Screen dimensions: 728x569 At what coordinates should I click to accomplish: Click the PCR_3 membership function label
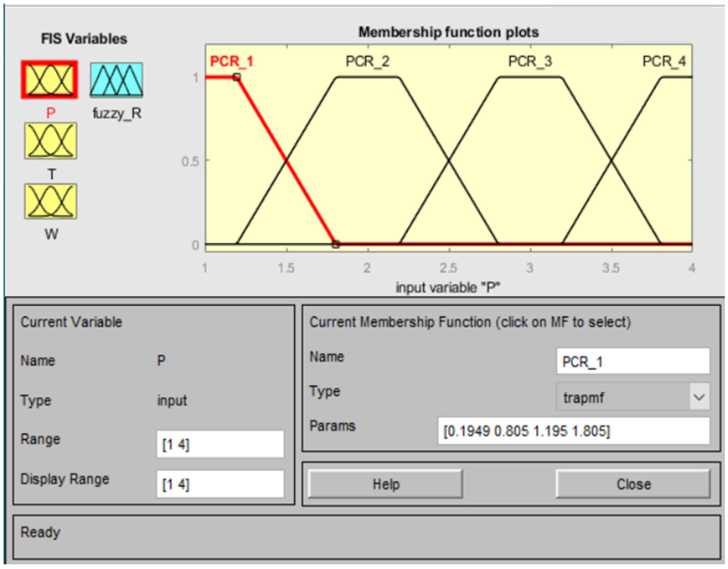(x=530, y=61)
